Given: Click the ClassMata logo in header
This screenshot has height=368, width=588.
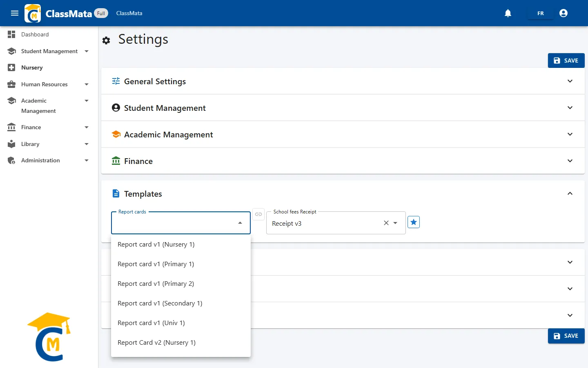Looking at the screenshot, I should click(x=33, y=13).
